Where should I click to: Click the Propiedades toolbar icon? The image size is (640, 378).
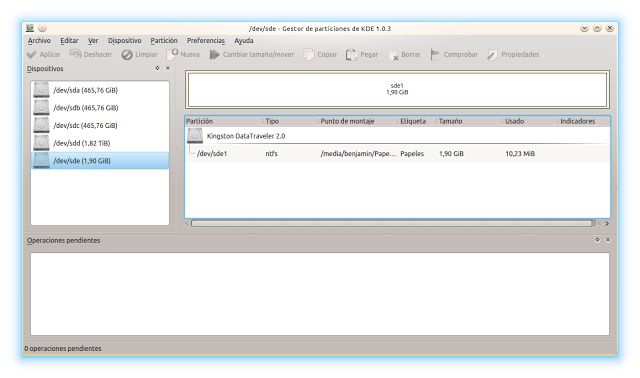click(x=493, y=54)
